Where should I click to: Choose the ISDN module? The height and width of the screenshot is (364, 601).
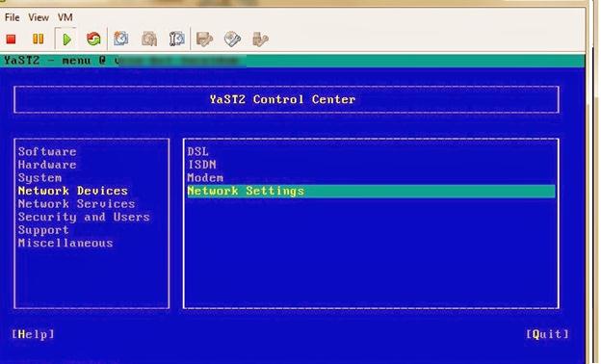click(201, 165)
